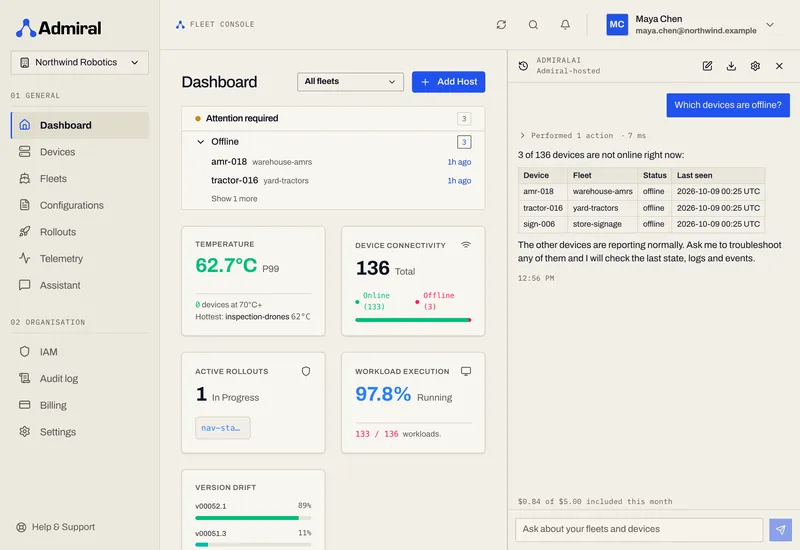Image resolution: width=800 pixels, height=550 pixels.
Task: Click the Which devices are offline? message
Action: point(728,105)
